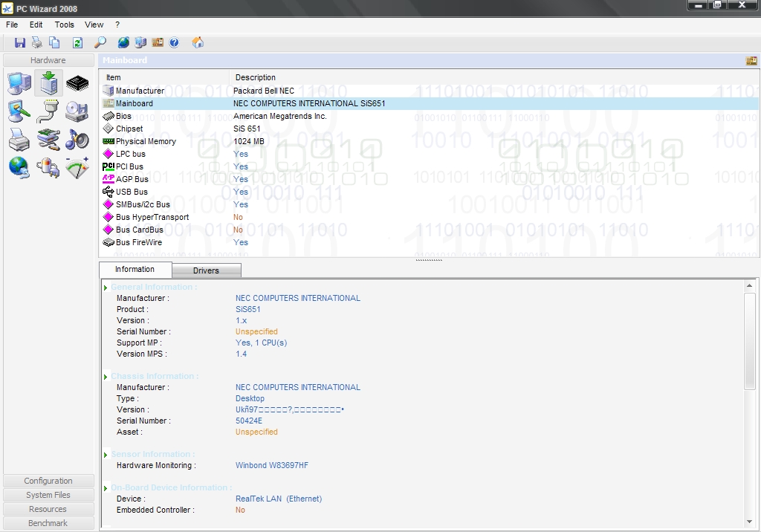This screenshot has height=532, width=761.
Task: Click the green arrow beside General Information
Action: 106,288
